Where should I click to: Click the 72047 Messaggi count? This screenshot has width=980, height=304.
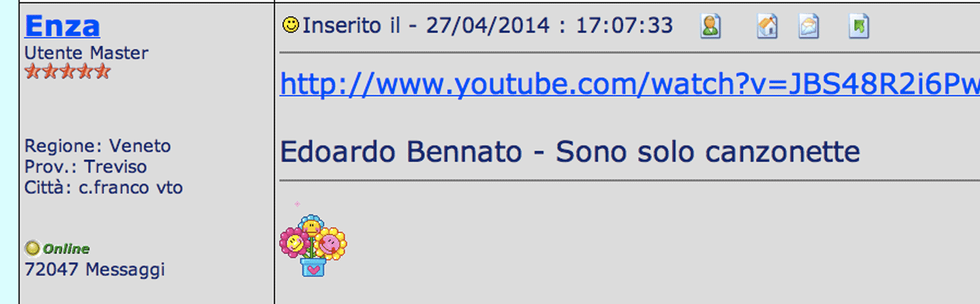click(x=95, y=270)
